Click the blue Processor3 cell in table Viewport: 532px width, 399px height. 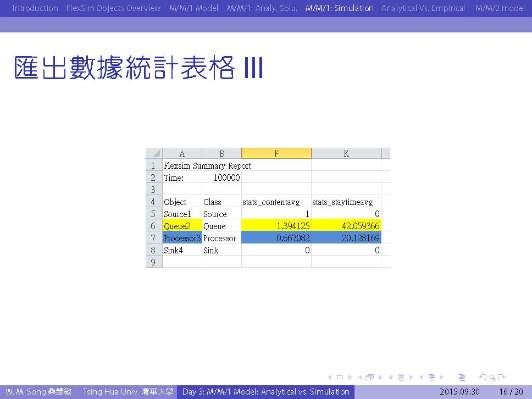[182, 238]
